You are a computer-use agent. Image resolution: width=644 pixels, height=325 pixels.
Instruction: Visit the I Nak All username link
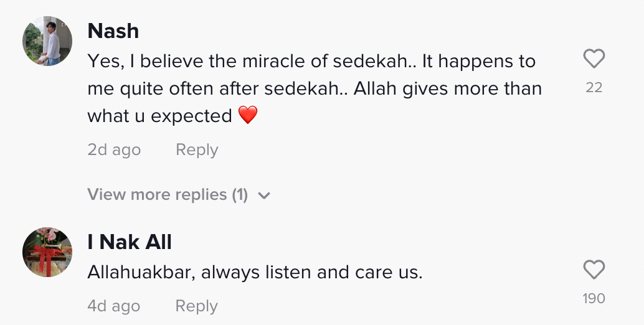[130, 242]
